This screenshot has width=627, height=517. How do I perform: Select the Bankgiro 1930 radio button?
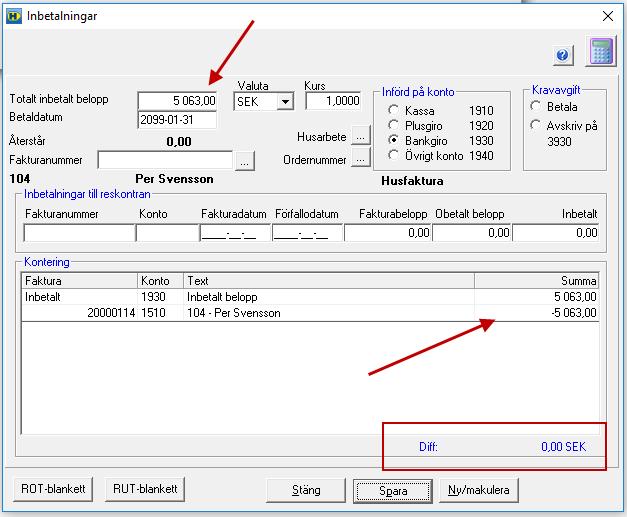pos(393,140)
